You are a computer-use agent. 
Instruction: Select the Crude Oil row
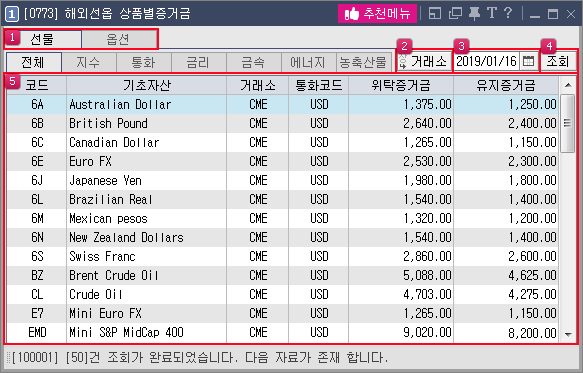[x=283, y=295]
